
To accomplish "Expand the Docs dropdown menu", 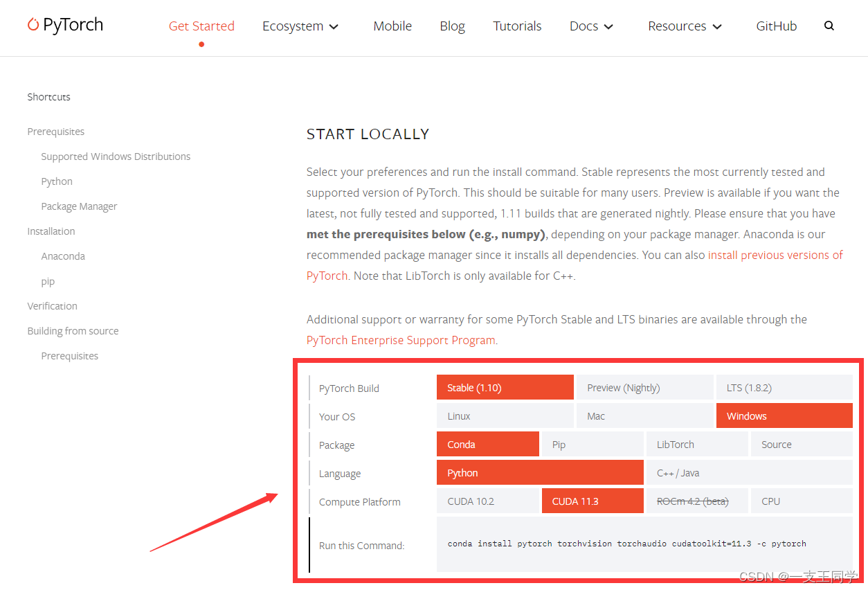I will pyautogui.click(x=591, y=26).
